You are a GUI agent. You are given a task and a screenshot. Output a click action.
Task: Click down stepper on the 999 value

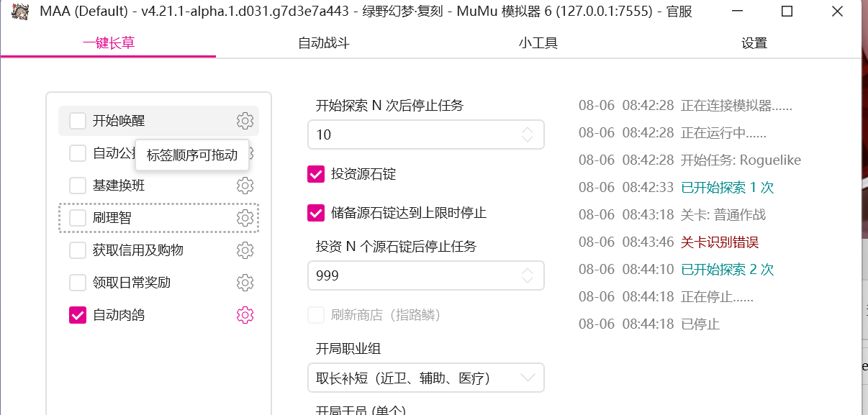pos(528,279)
